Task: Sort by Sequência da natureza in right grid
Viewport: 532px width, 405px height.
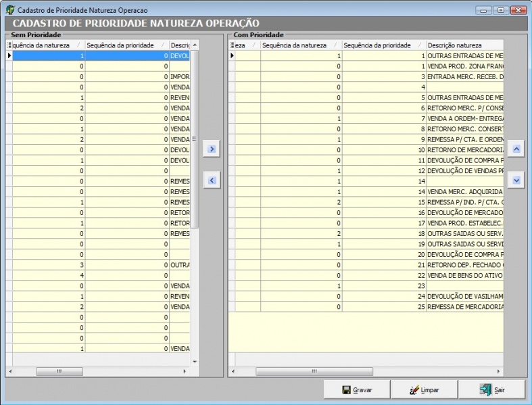Action: click(300, 45)
